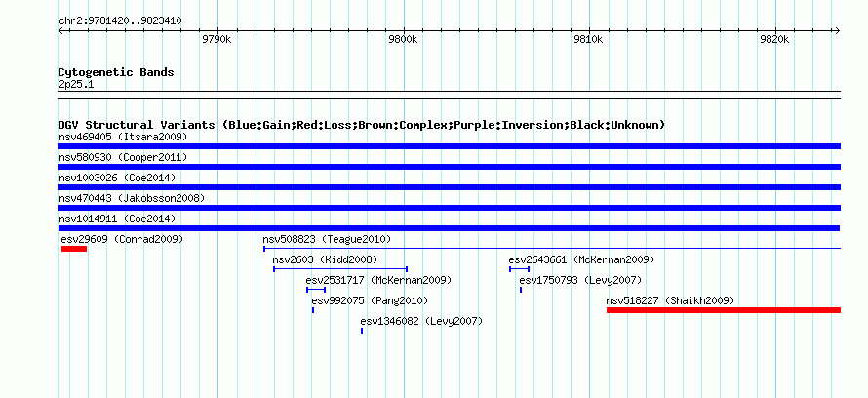Click the 9790k ruler tick label
This screenshot has height=398, width=868.
(217, 40)
